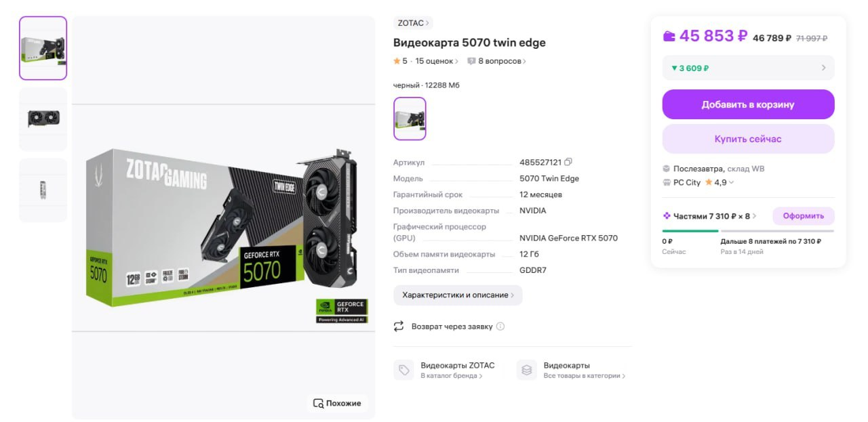Click the Купить сейчас button

pyautogui.click(x=748, y=139)
